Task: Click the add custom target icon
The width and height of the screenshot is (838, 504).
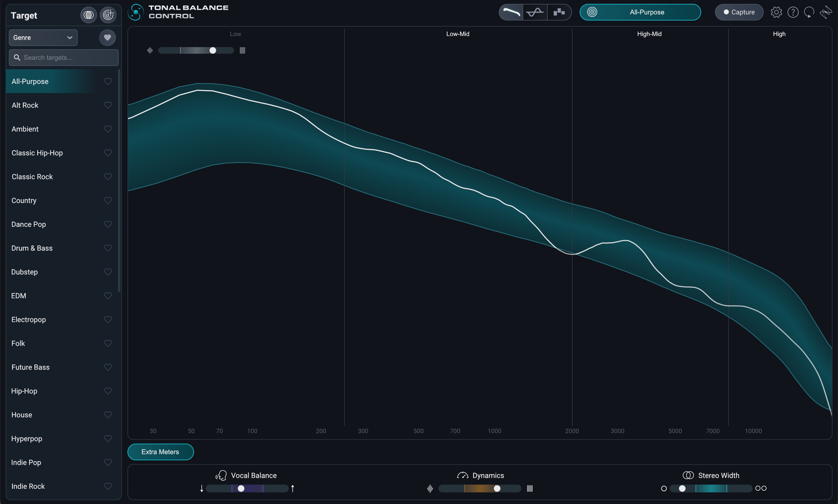Action: tap(108, 15)
